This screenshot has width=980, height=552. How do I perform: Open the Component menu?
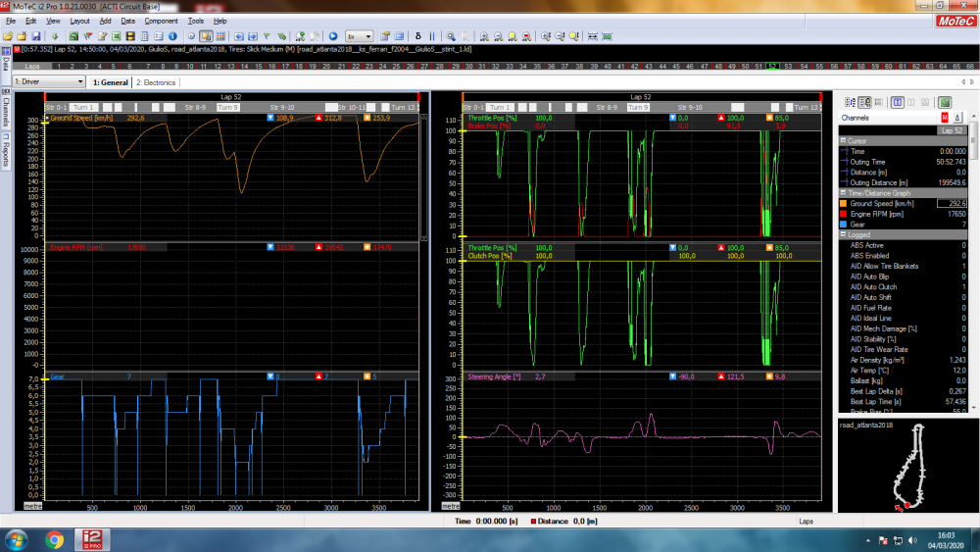tap(161, 21)
